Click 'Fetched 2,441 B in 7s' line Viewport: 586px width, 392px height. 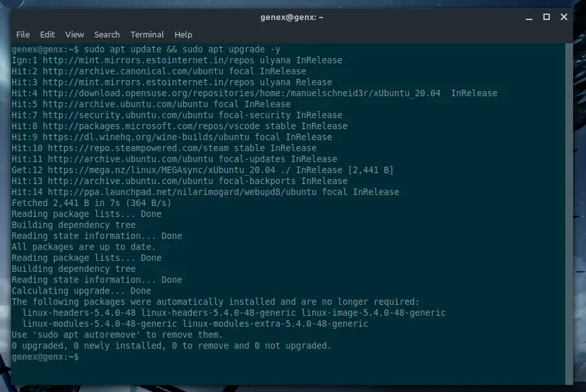tap(91, 203)
